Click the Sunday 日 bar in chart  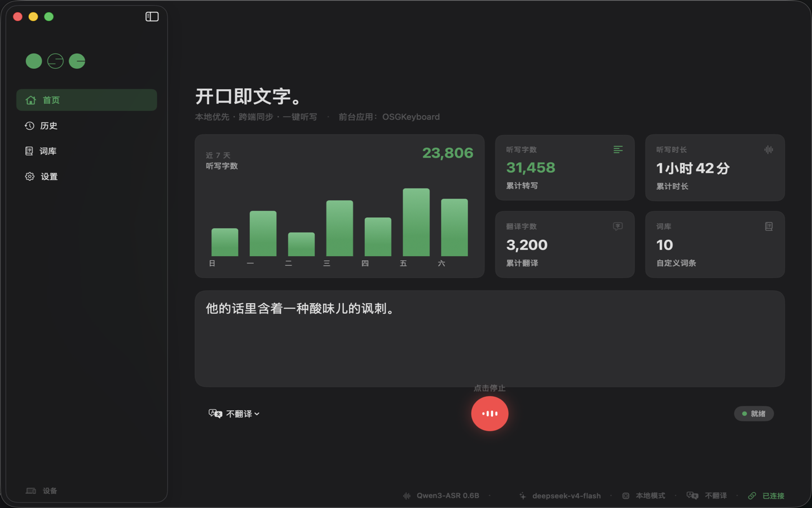tap(224, 242)
